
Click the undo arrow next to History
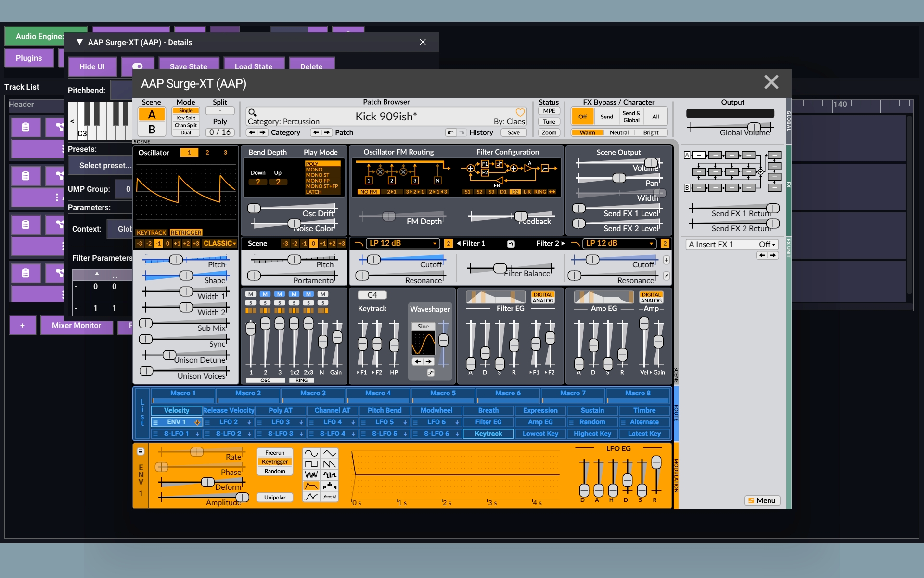pos(450,132)
